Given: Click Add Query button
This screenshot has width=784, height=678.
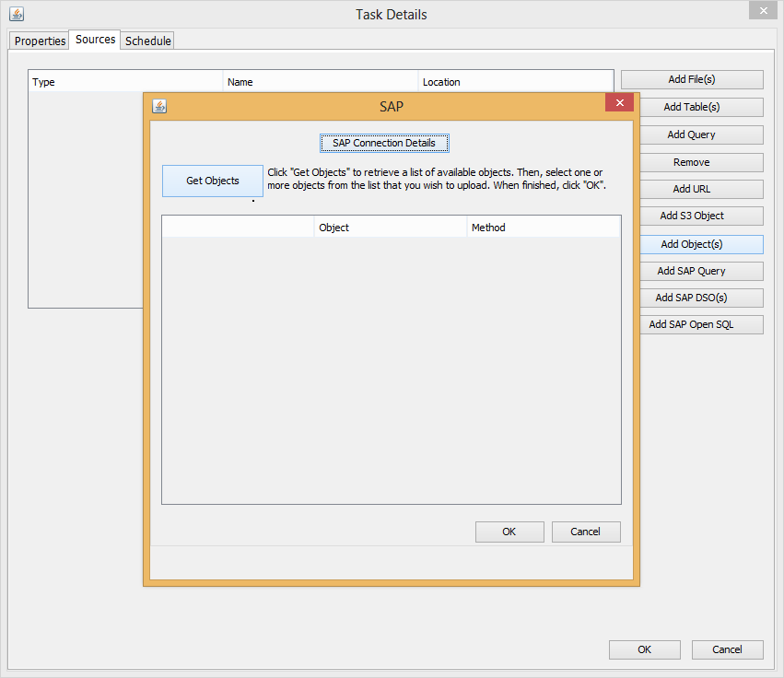Looking at the screenshot, I should point(691,134).
